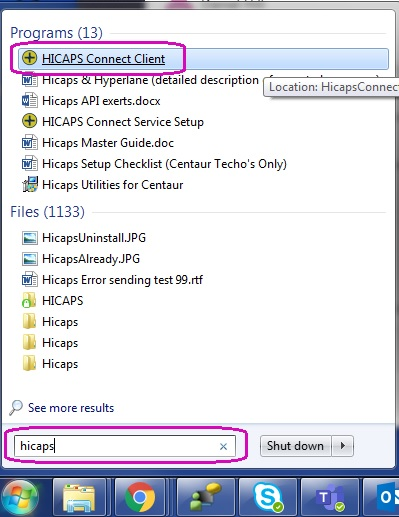Image resolution: width=399 pixels, height=517 pixels.
Task: Expand the Files (1133) results header
Action: [47, 212]
